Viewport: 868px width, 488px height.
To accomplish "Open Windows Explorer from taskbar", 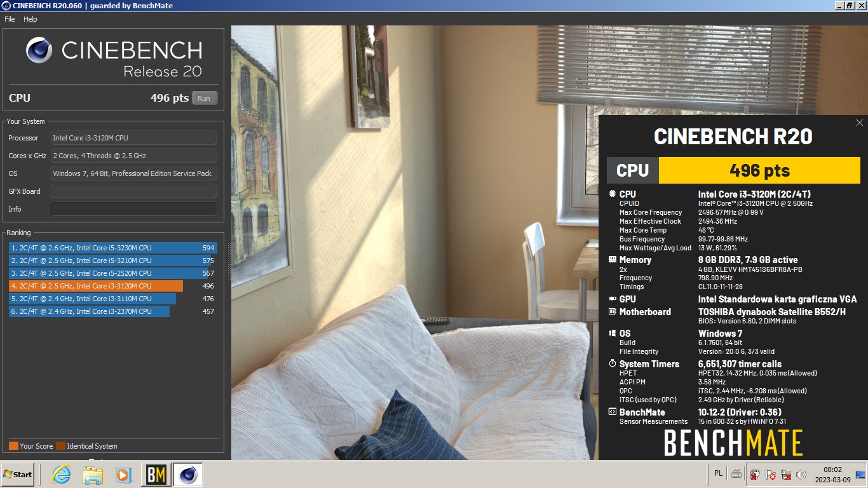I will [93, 475].
